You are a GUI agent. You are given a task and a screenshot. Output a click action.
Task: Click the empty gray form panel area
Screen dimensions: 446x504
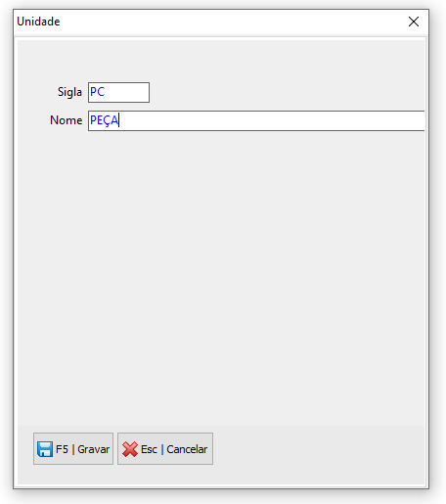click(221, 277)
